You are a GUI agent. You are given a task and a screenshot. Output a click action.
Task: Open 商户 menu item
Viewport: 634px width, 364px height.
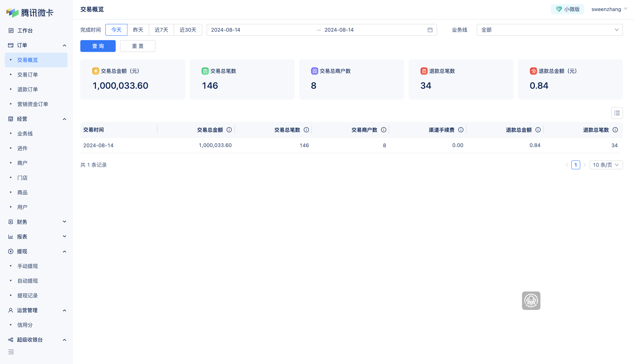pyautogui.click(x=36, y=163)
